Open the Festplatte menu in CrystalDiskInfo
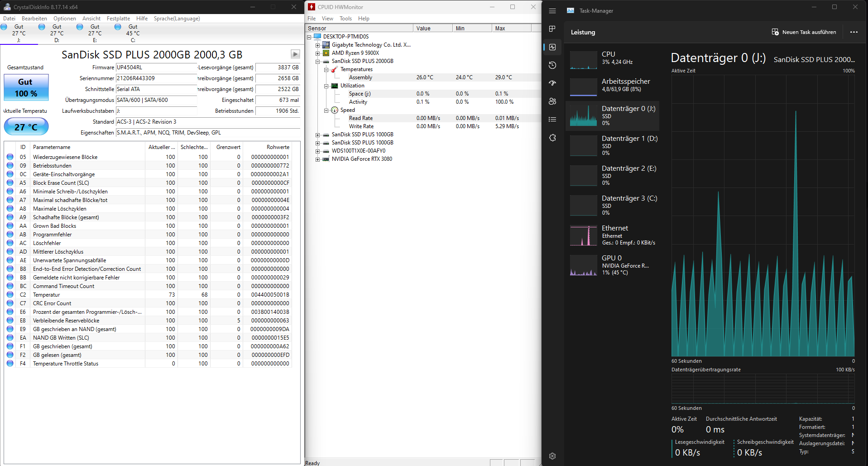Screen dimensions: 868x466 [118, 19]
